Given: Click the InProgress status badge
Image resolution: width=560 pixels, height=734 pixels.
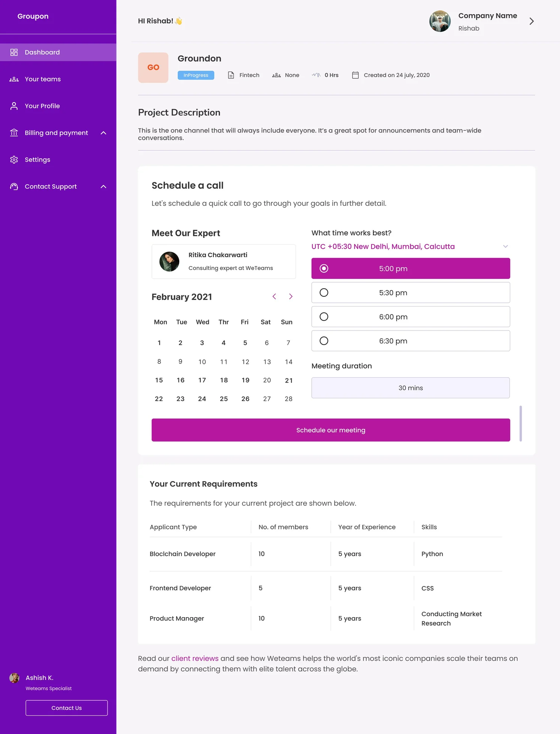Looking at the screenshot, I should [196, 75].
